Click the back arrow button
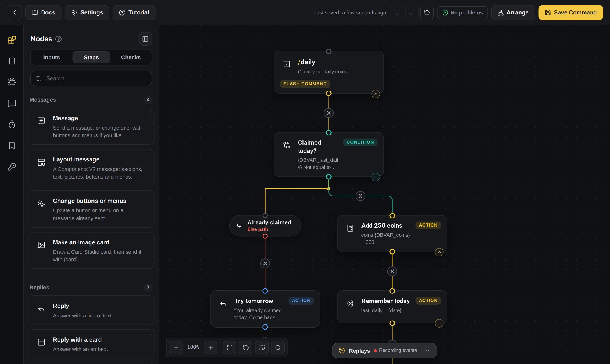610x364 pixels. [x=14, y=13]
